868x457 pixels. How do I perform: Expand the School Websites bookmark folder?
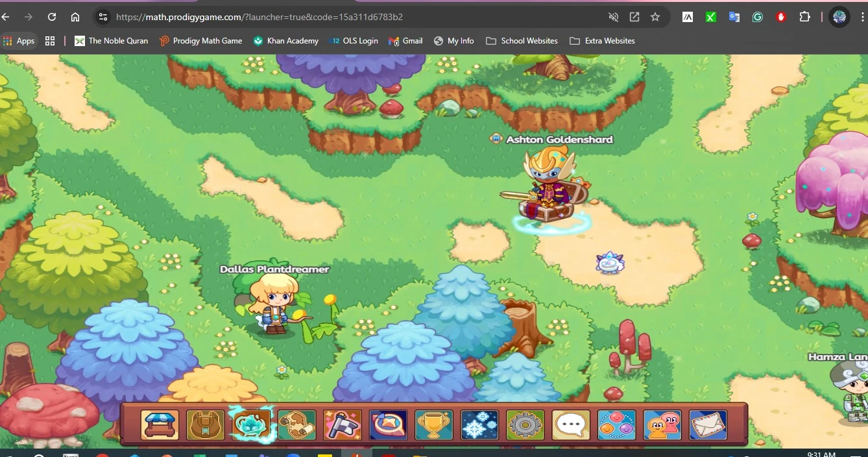(x=522, y=40)
